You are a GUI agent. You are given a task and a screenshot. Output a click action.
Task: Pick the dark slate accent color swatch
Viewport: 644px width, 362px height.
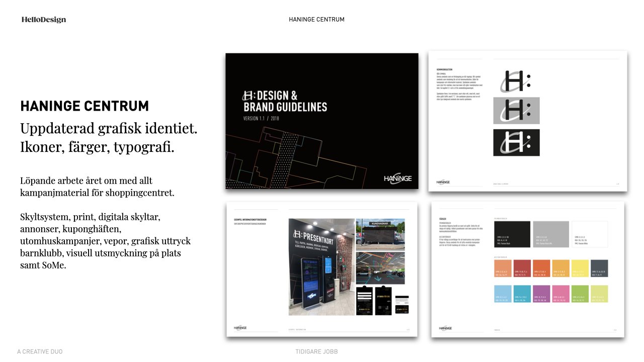click(599, 268)
